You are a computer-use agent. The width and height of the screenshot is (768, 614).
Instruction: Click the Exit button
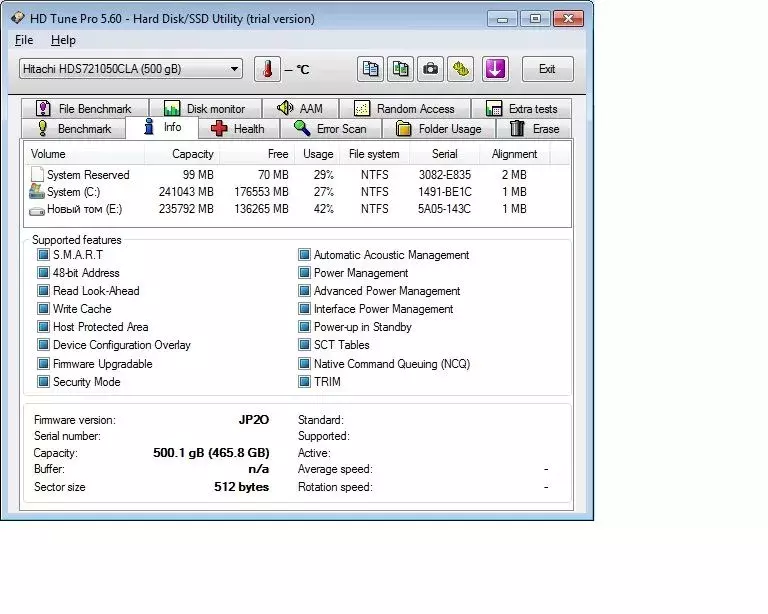click(547, 69)
